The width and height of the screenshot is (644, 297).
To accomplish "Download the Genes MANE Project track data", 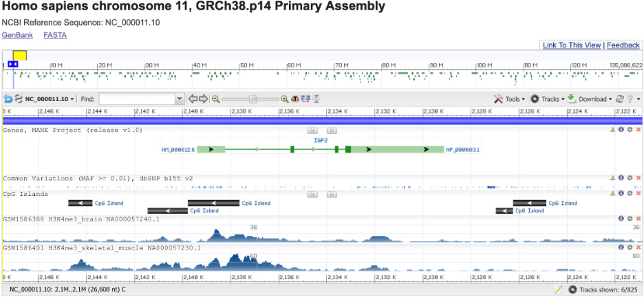I will (x=612, y=130).
